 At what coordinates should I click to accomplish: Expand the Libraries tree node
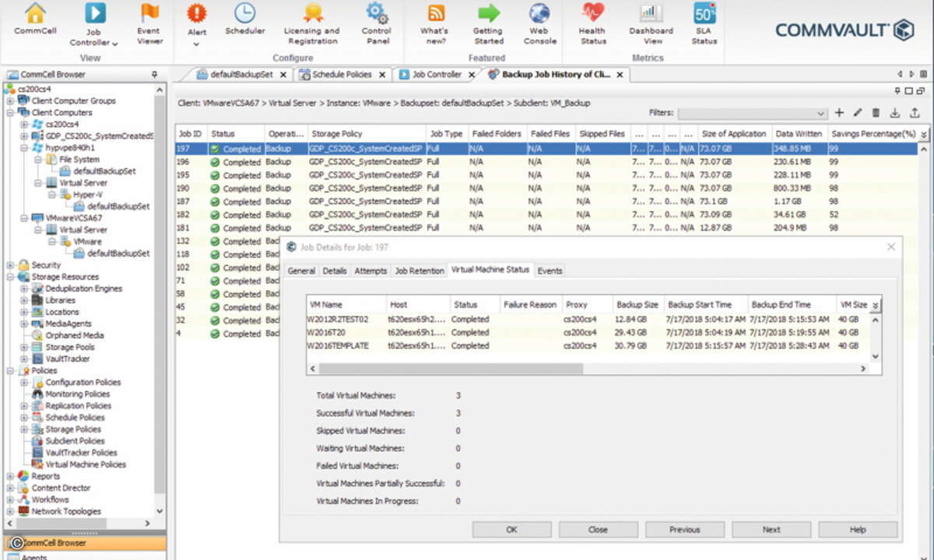coord(24,300)
